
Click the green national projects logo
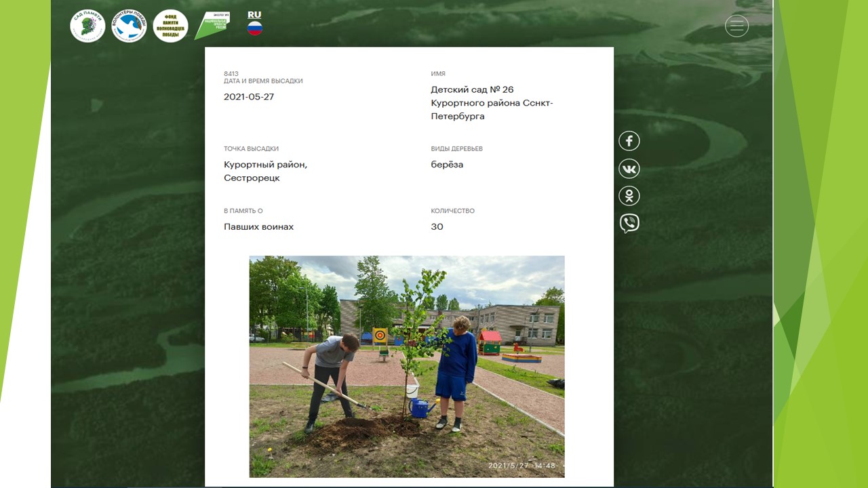[x=212, y=26]
